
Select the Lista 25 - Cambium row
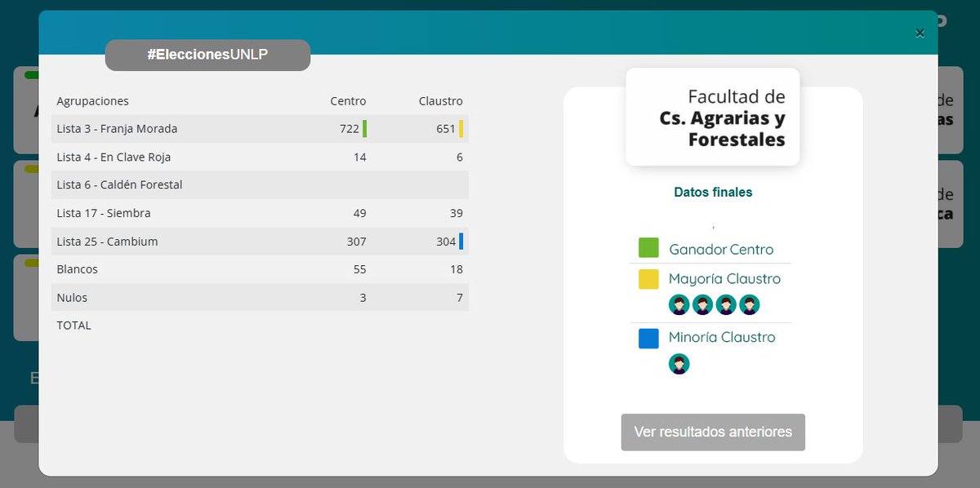pyautogui.click(x=260, y=242)
